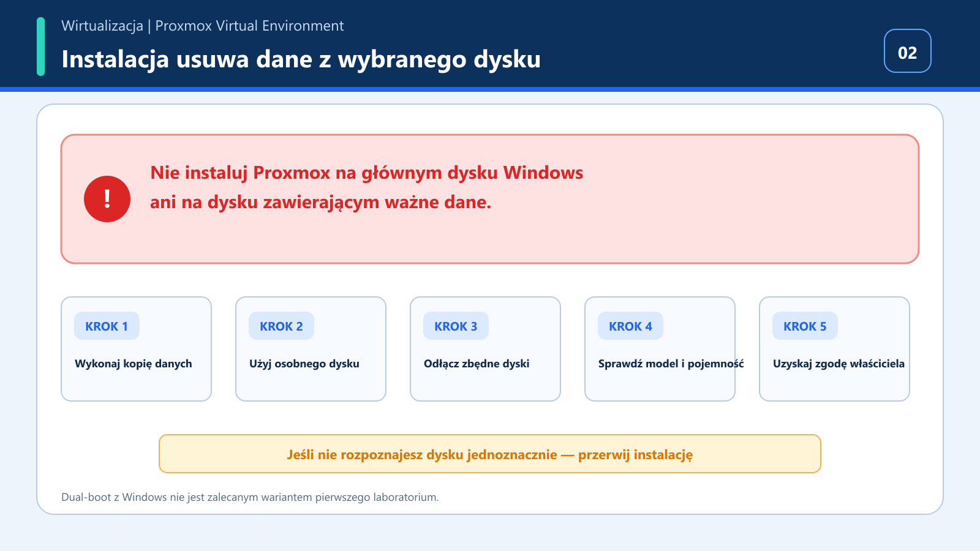Click the text 'Wykonaj kopię danych'
The image size is (980, 551).
(134, 364)
